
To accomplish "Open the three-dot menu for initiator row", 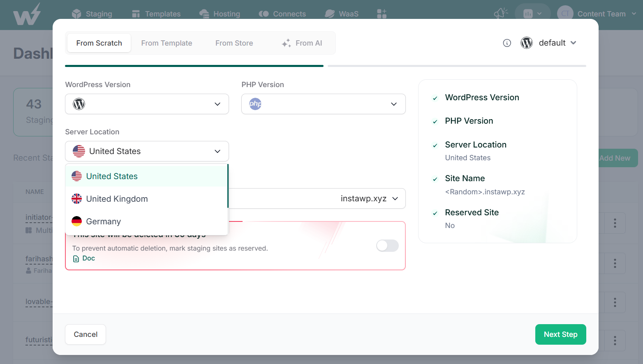I will pos(615,223).
